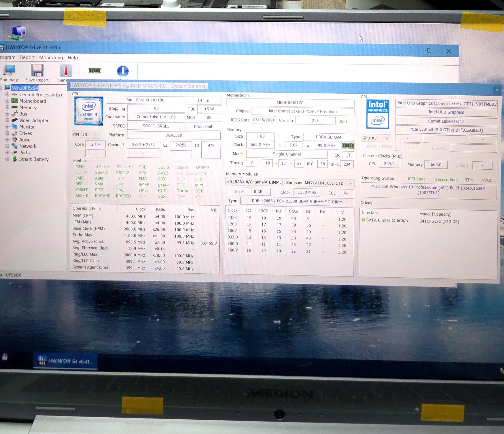
Task: Click the Monitor icon in the tree
Action: coord(15,126)
